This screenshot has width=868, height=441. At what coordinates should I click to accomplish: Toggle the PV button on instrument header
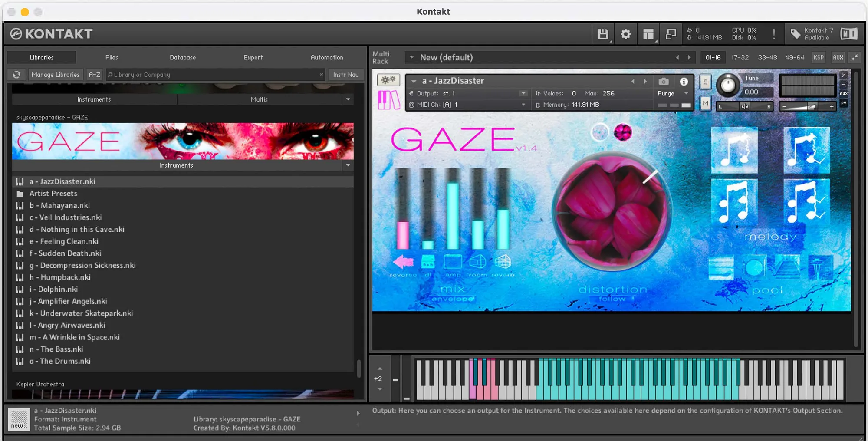[x=844, y=103]
